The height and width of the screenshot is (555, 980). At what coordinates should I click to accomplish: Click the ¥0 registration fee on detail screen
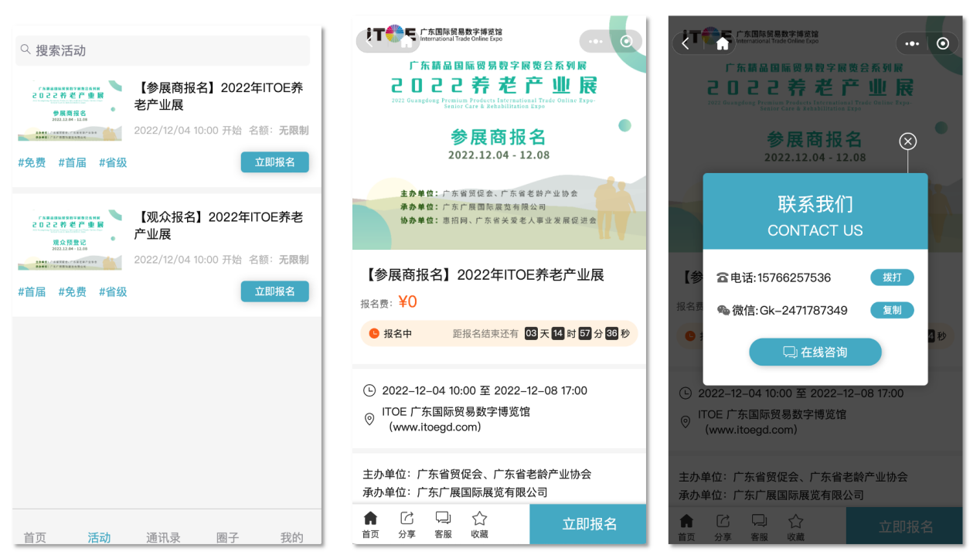pos(407,301)
